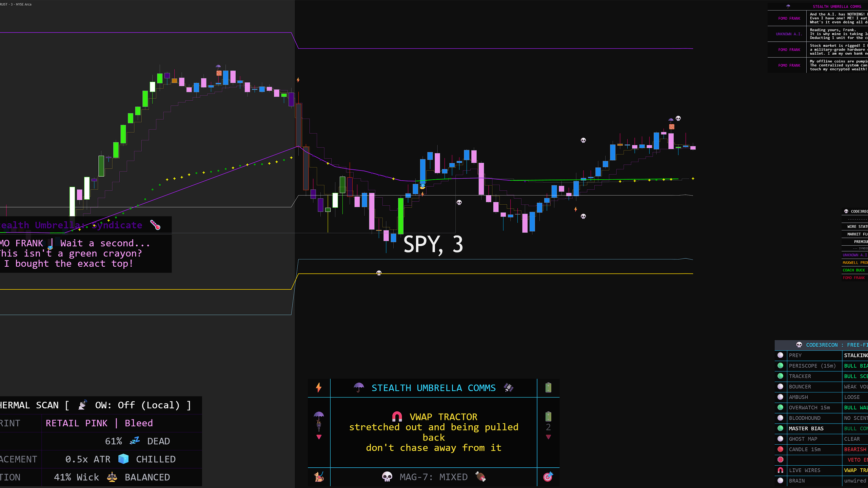This screenshot has width=868, height=488.
Task: Click the red status dot beside CANDLE 15m
Action: [781, 449]
